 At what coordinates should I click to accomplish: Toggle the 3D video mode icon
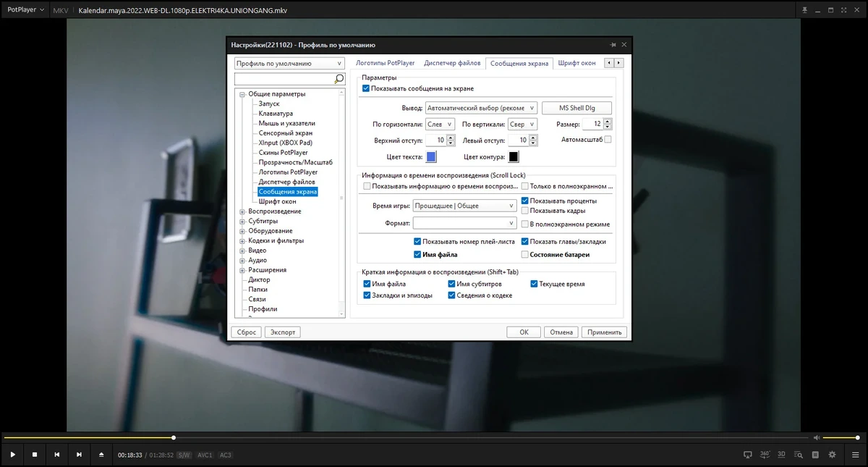click(x=782, y=455)
